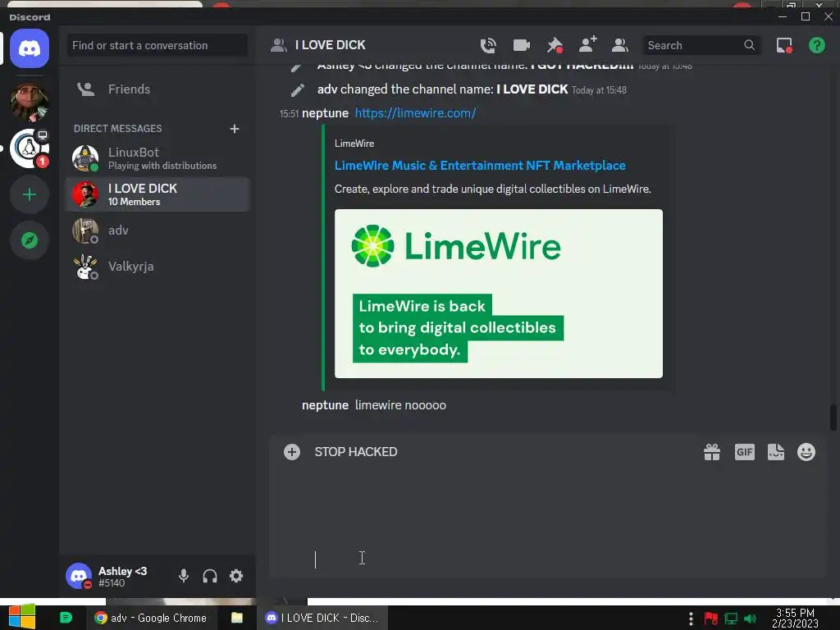Click the green taskbar app icon

[66, 618]
